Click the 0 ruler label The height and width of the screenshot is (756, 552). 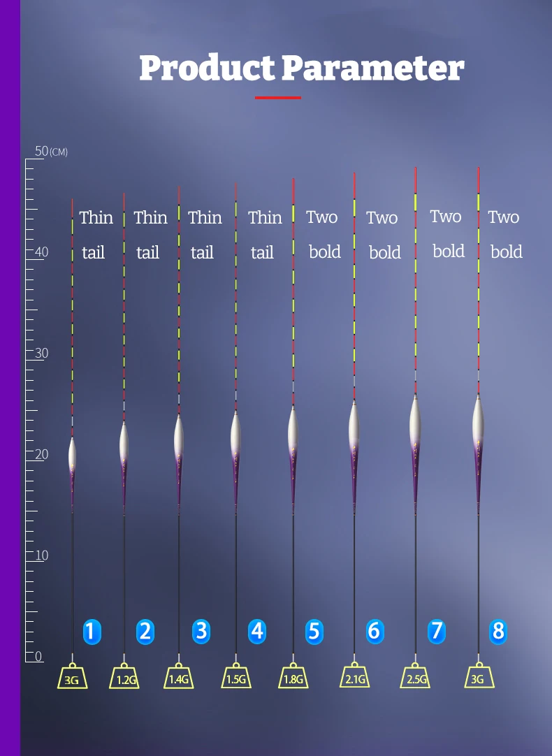pyautogui.click(x=38, y=656)
